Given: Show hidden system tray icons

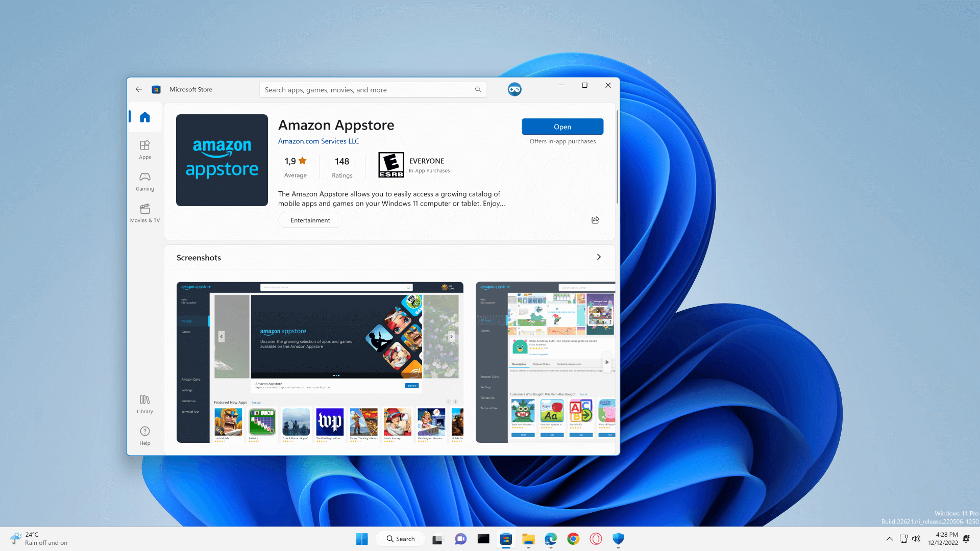Looking at the screenshot, I should pos(889,539).
